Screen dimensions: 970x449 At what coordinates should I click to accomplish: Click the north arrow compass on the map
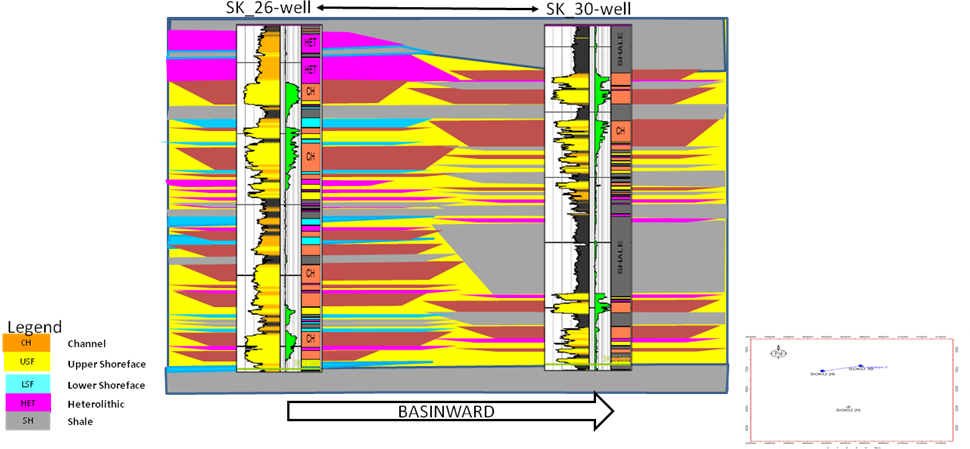[778, 353]
